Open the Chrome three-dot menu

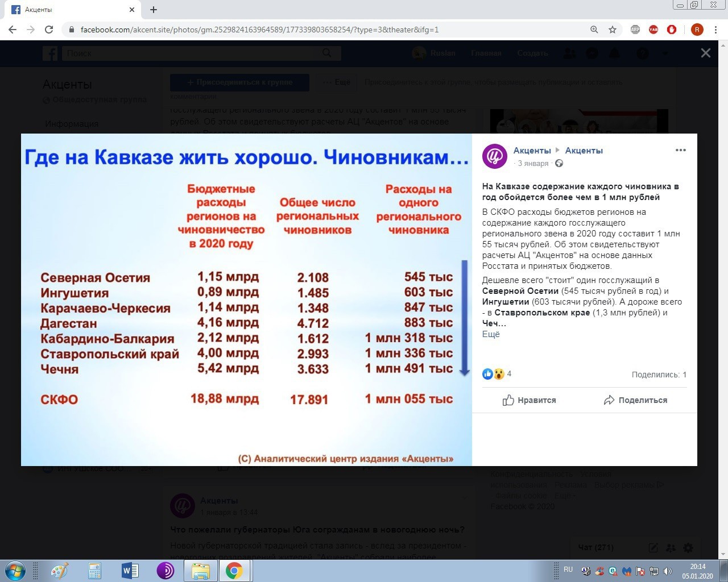pos(716,30)
